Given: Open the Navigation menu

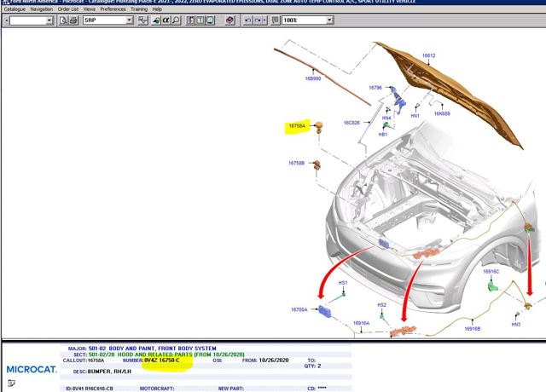Looking at the screenshot, I should (x=42, y=9).
